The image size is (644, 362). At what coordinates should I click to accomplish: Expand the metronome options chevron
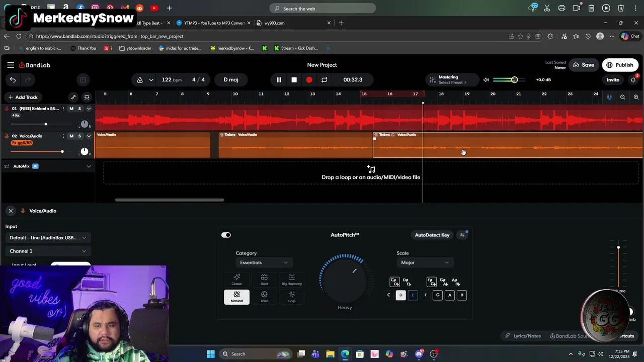(151, 79)
